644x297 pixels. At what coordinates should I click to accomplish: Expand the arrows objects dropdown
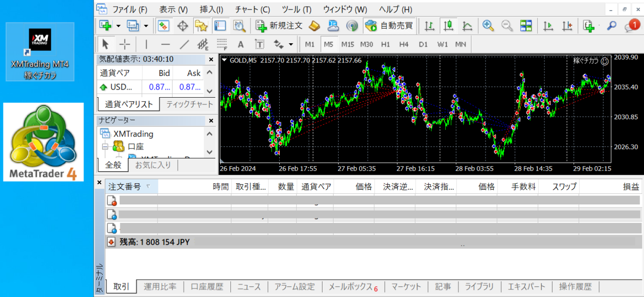coord(290,44)
